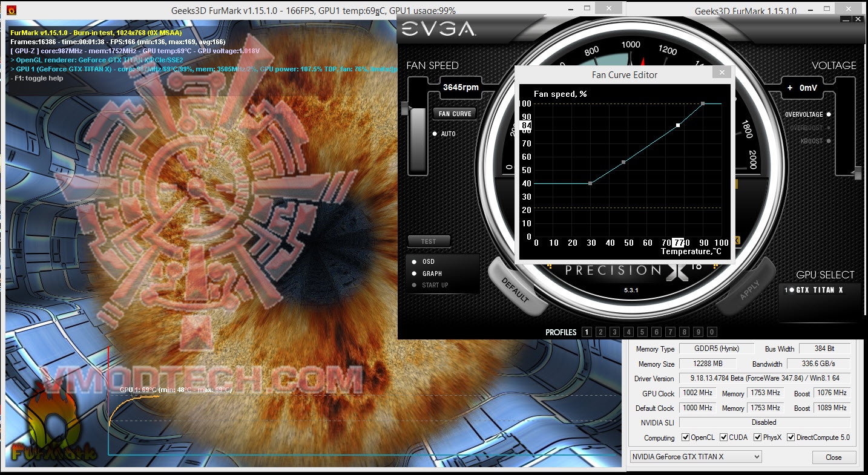
Task: Toggle the OSD option
Action: pyautogui.click(x=423, y=262)
